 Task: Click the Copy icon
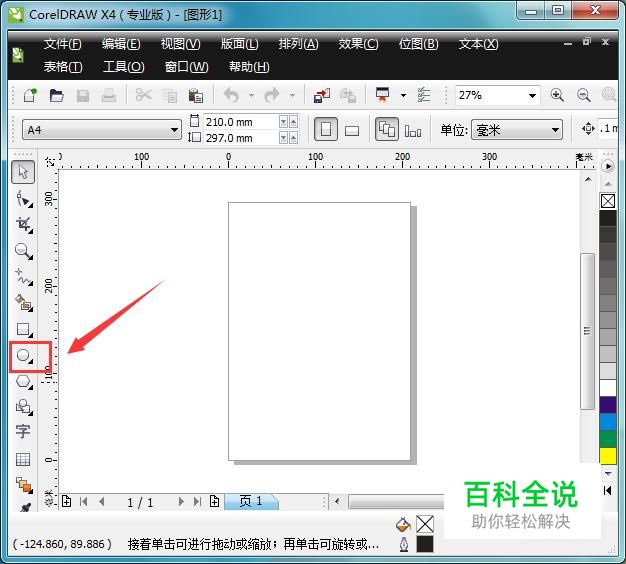click(170, 96)
